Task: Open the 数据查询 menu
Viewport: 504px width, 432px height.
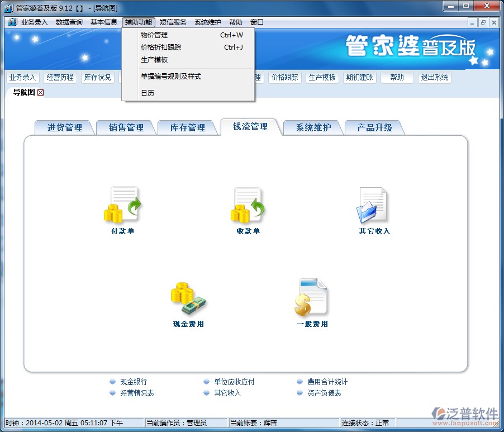Action: tap(69, 22)
